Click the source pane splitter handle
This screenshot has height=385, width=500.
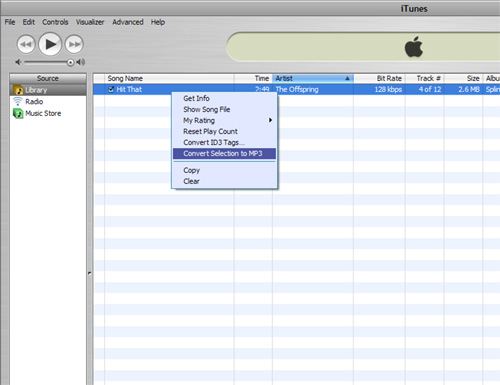89,273
